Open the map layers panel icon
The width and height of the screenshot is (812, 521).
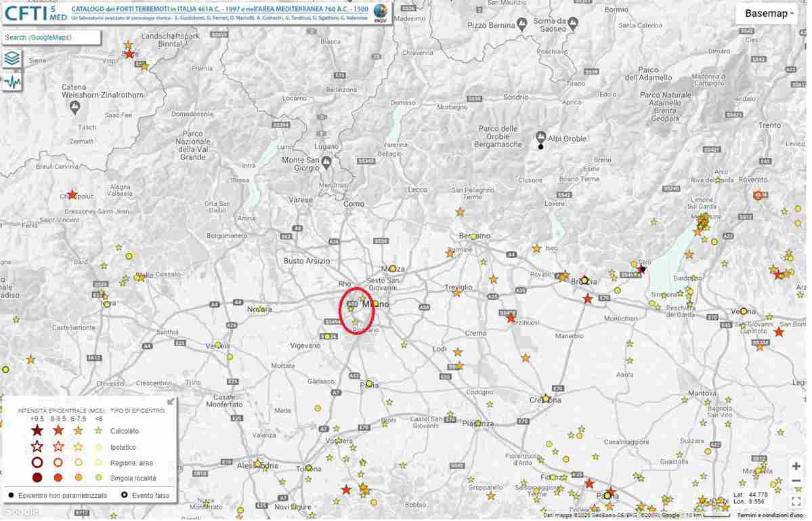point(12,59)
